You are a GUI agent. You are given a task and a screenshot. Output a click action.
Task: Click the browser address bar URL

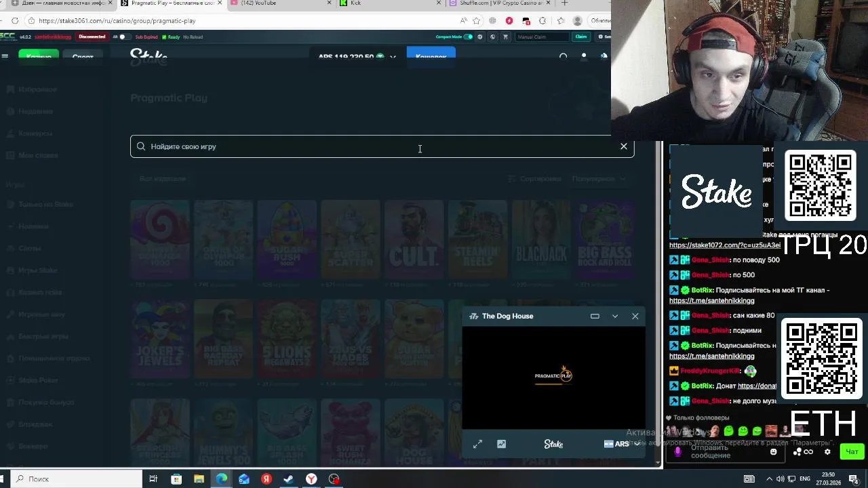click(x=117, y=21)
